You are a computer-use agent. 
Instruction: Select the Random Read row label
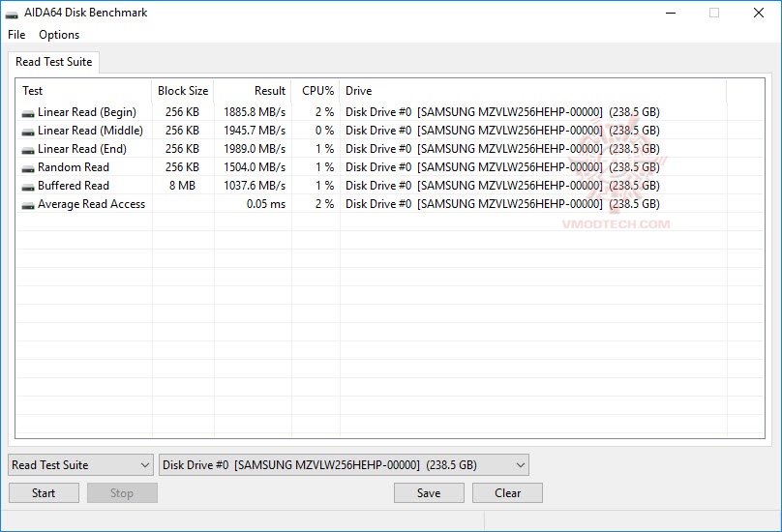pos(74,167)
